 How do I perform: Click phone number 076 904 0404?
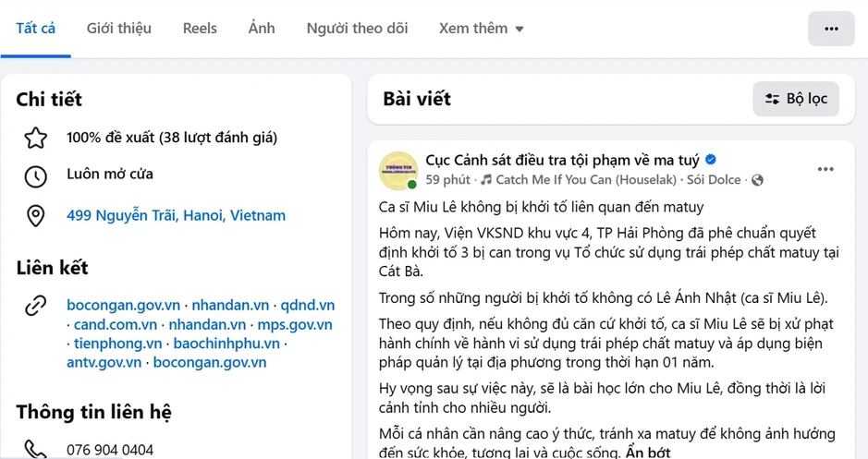[110, 450]
